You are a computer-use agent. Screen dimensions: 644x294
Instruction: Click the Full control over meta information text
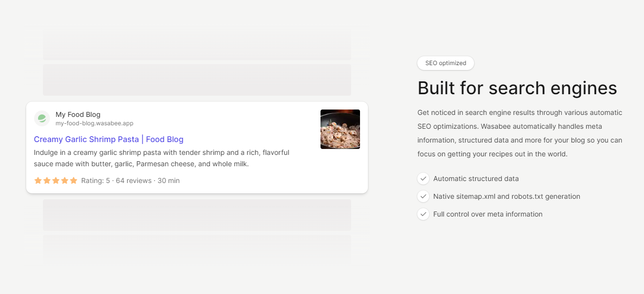click(x=488, y=214)
